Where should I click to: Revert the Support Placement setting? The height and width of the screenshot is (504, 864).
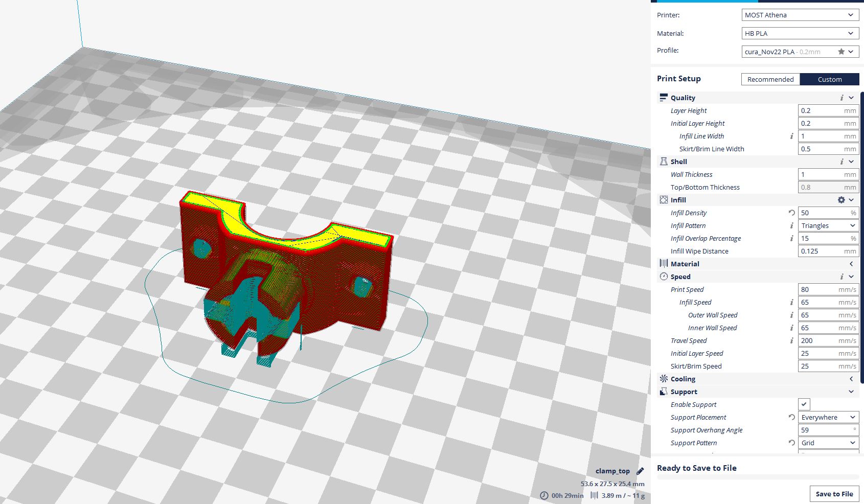(791, 417)
